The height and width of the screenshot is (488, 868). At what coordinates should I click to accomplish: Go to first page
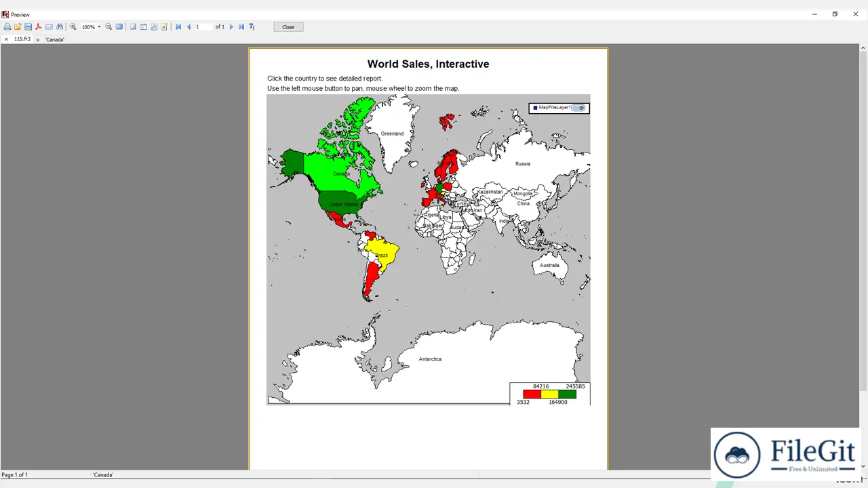click(x=178, y=27)
